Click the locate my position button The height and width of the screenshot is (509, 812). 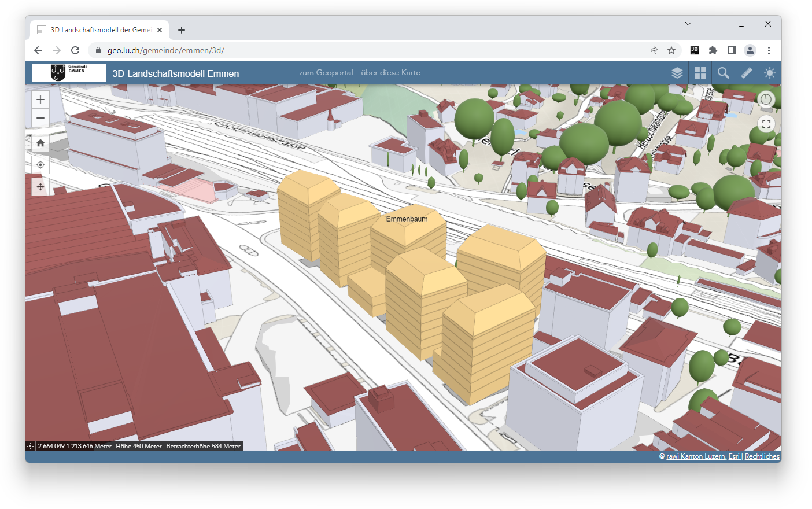tap(40, 165)
